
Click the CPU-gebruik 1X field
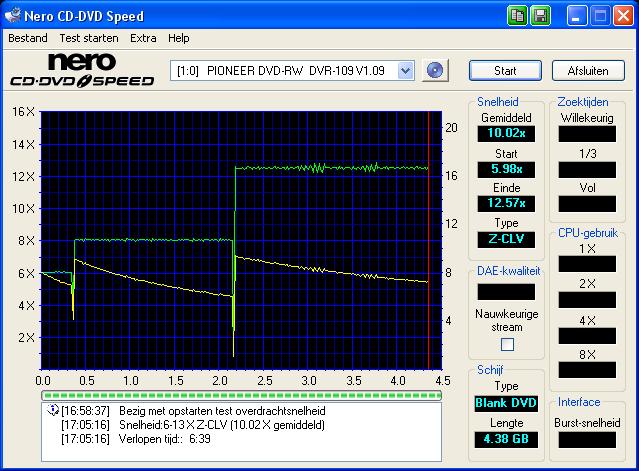587,264
